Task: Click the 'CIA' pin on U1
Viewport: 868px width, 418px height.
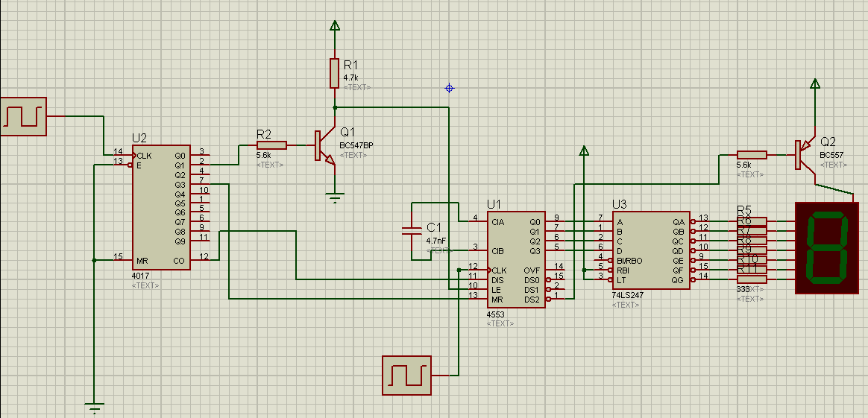Action: 497,222
